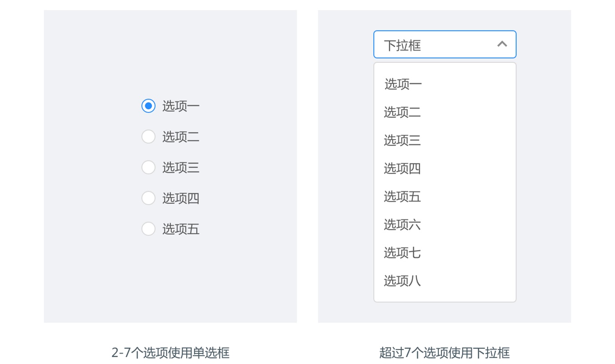
Task: Choose 选项四 from dropdown list
Action: (x=445, y=169)
